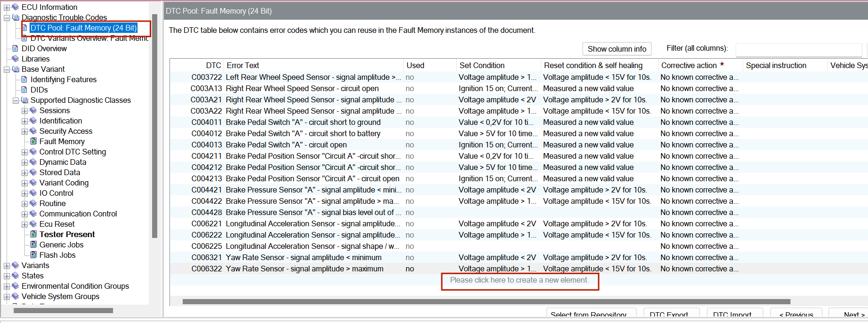Expand the Sessions tree node
The height and width of the screenshot is (323, 868).
24,111
